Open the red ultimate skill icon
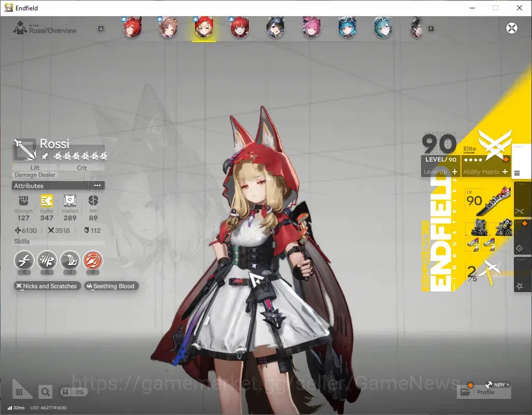 coord(93,260)
